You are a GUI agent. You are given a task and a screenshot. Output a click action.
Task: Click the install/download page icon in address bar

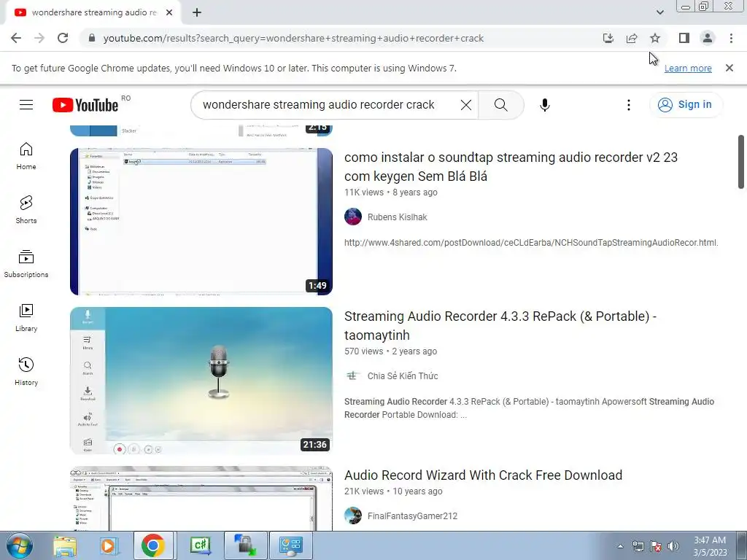(x=608, y=38)
